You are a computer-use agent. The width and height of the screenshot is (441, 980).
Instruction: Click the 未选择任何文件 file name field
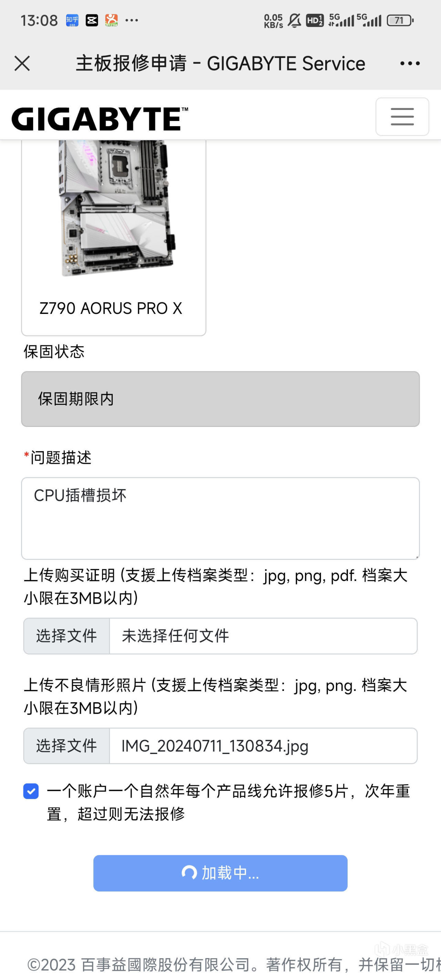tap(263, 636)
